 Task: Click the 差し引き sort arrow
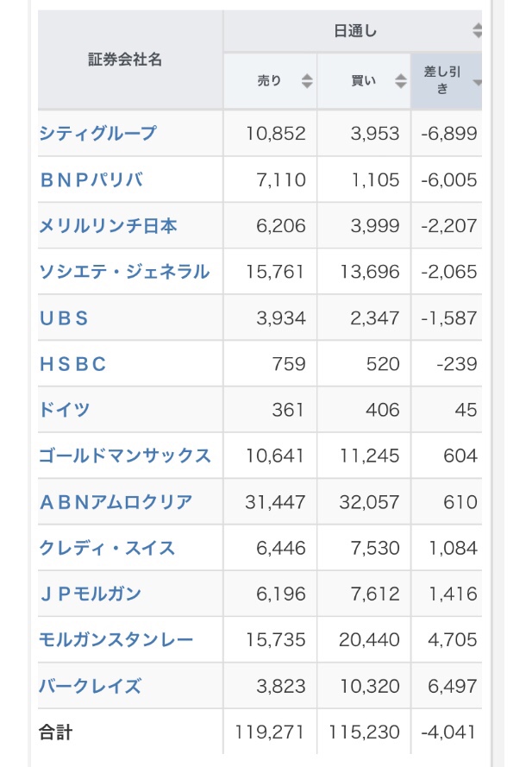coord(477,82)
